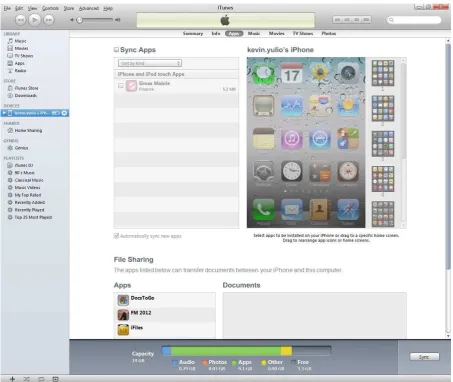The height and width of the screenshot is (382, 453).
Task: Select the Clock app icon
Action: [292, 171]
